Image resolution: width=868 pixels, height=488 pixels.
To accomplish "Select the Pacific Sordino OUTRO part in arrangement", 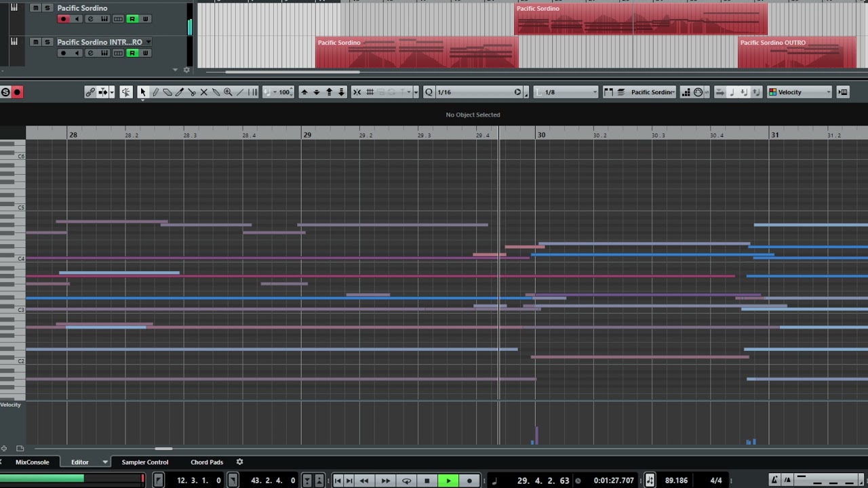I will (797, 53).
